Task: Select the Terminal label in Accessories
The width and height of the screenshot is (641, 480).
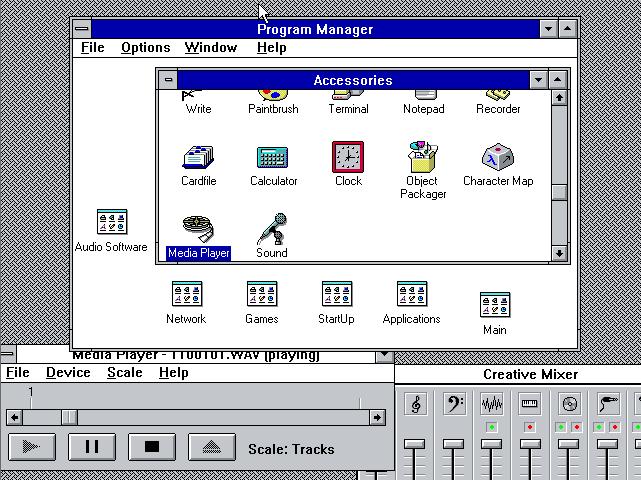Action: pos(348,109)
